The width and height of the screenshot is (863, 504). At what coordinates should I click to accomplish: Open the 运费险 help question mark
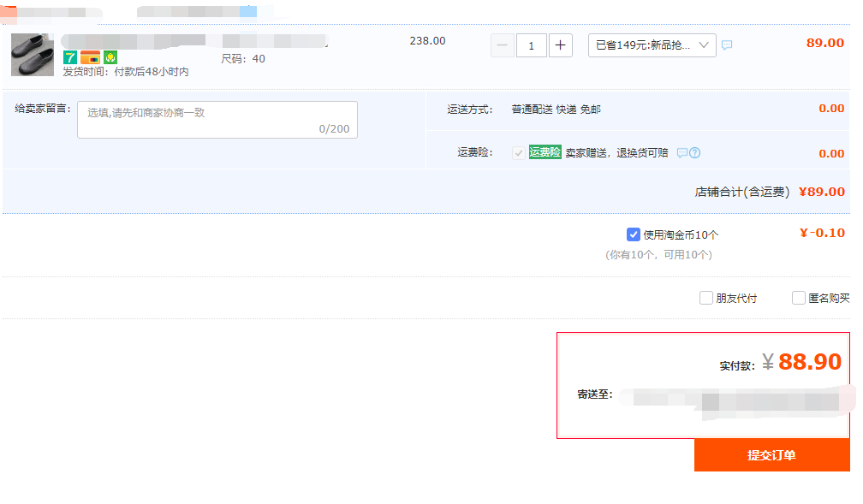point(695,153)
